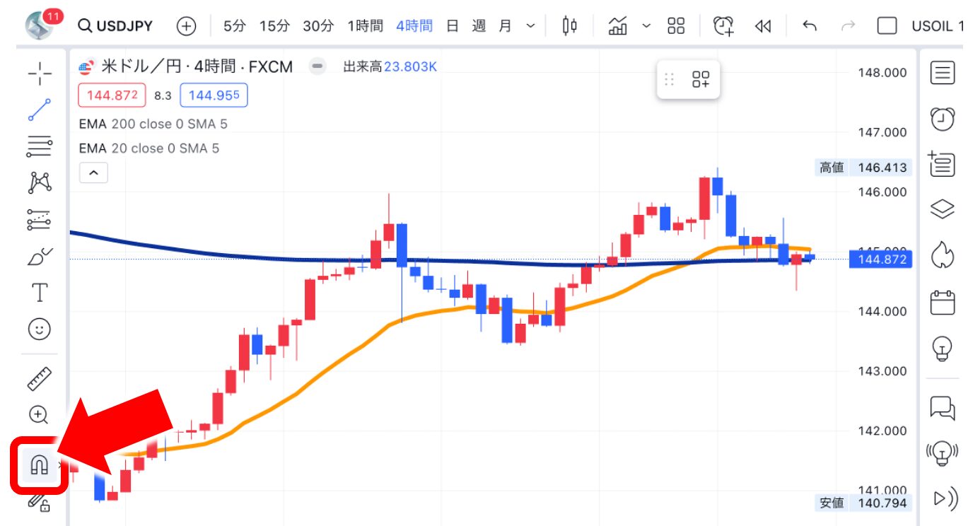Select the Text annotation tool
Viewport: 980px width, 526px height.
pos(40,292)
